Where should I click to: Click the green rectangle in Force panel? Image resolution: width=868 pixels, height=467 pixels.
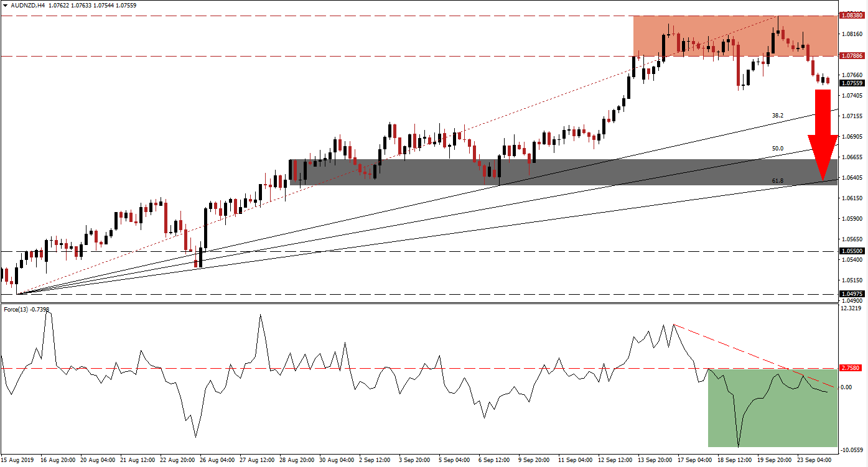[x=772, y=408]
